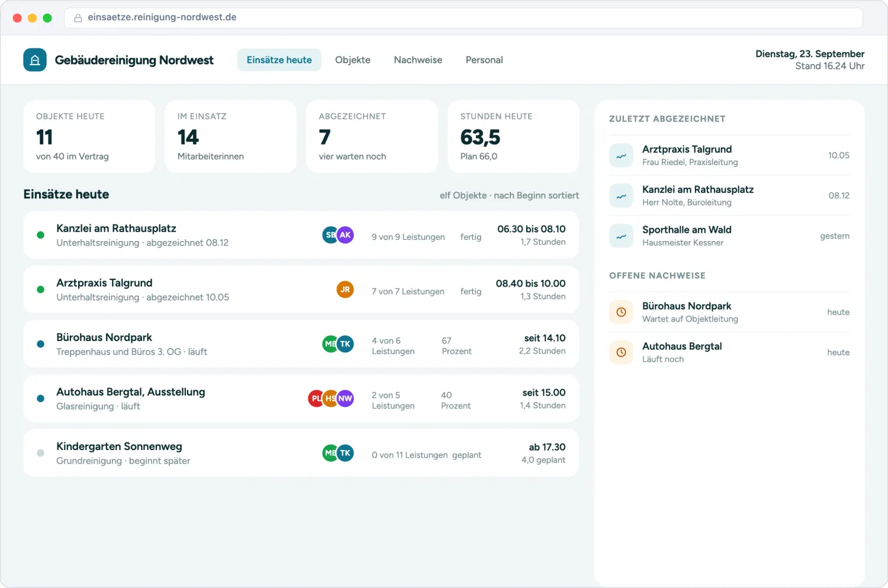The width and height of the screenshot is (888, 588).
Task: Click the NW avatar on Autohaus Bergtal row
Action: point(345,399)
